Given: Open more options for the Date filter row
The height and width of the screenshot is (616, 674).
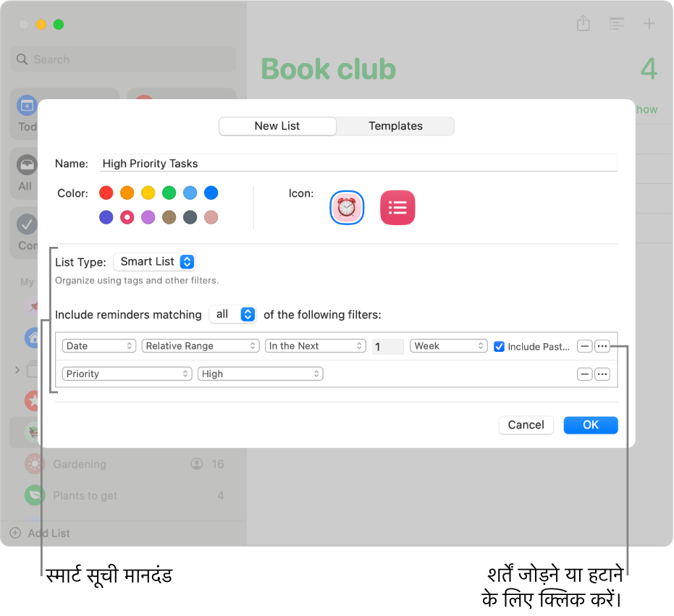Looking at the screenshot, I should point(602,346).
